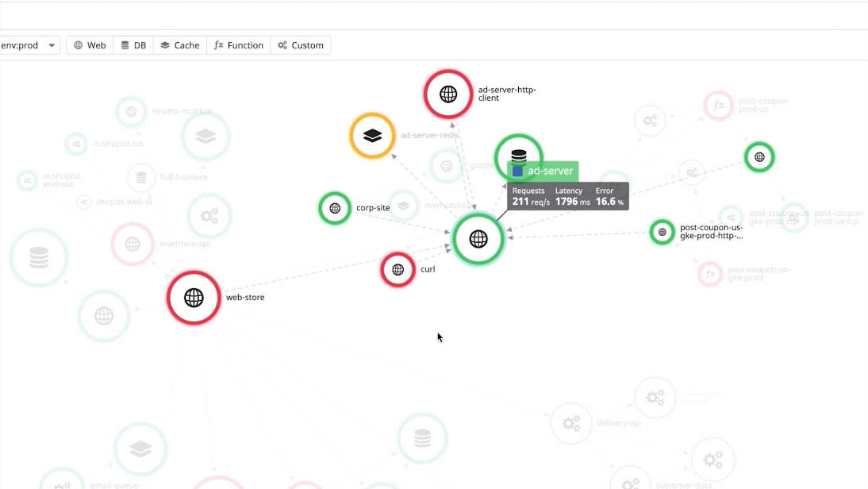This screenshot has height=489, width=868.
Task: Click the "16.6 %" error value
Action: pyautogui.click(x=609, y=202)
